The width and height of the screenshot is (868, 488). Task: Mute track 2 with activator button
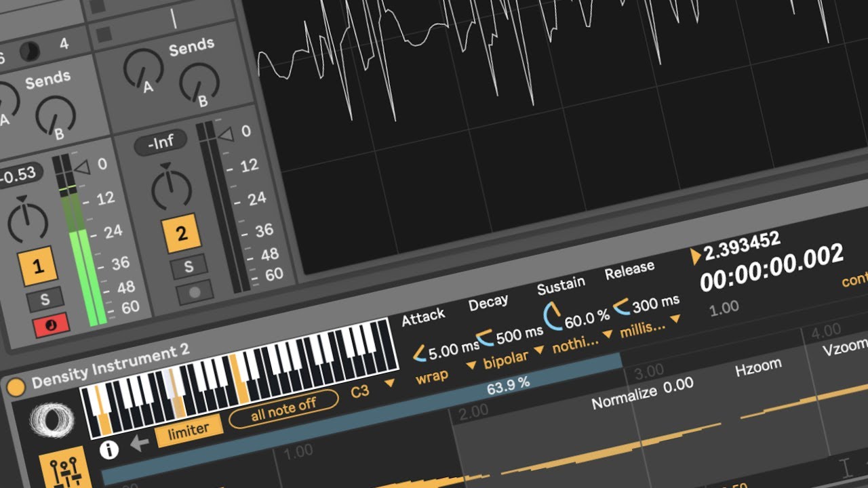pos(181,235)
